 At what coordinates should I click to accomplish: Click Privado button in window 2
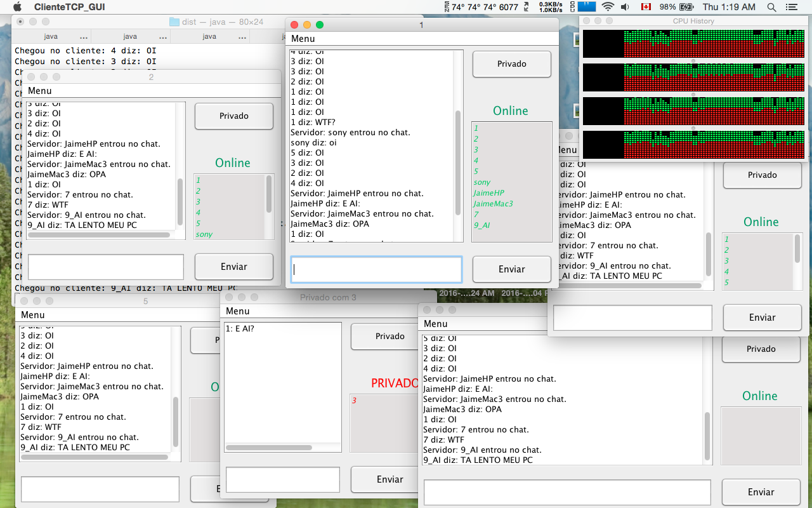pyautogui.click(x=233, y=116)
